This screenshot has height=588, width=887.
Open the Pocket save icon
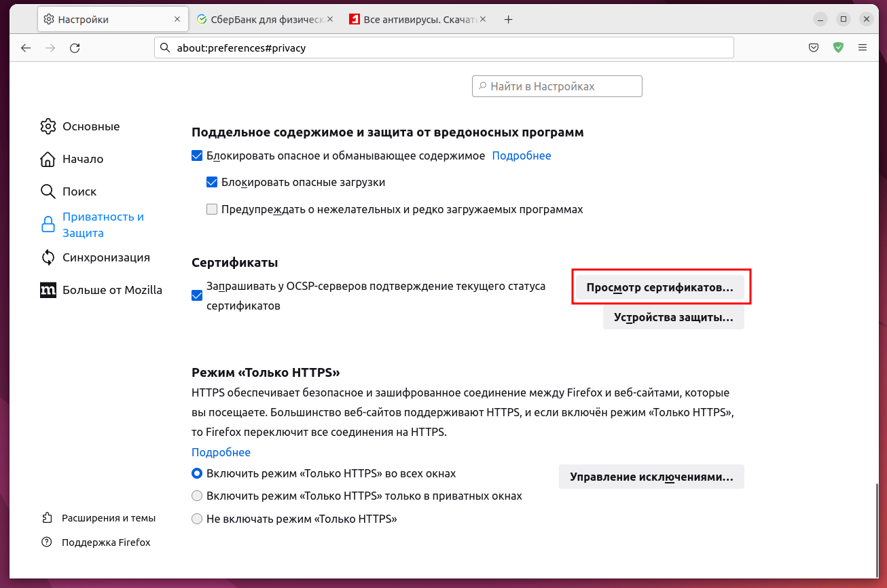(814, 48)
